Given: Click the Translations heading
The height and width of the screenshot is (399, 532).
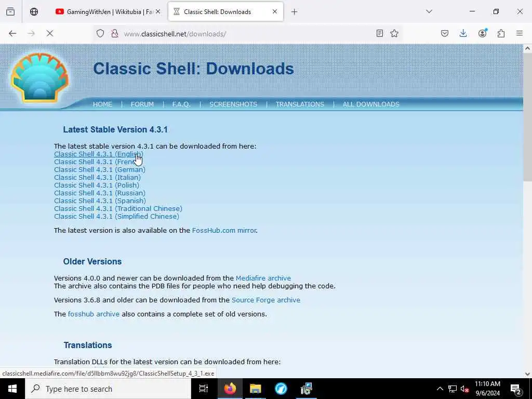Looking at the screenshot, I should 87,345.
